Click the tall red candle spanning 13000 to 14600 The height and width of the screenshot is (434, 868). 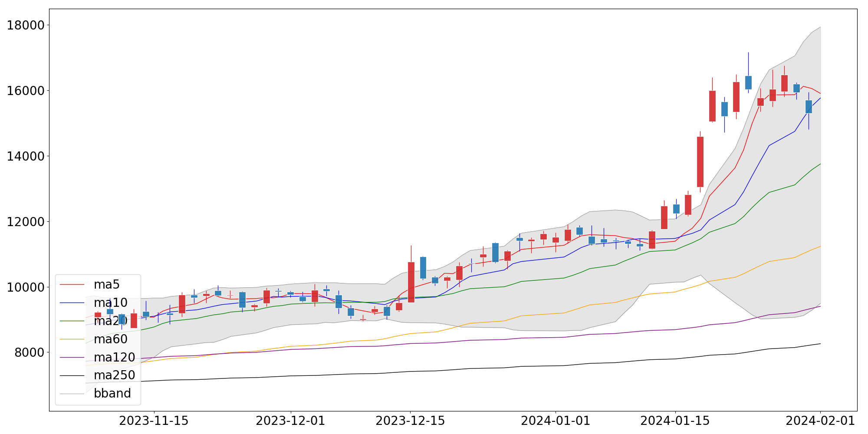tap(700, 162)
